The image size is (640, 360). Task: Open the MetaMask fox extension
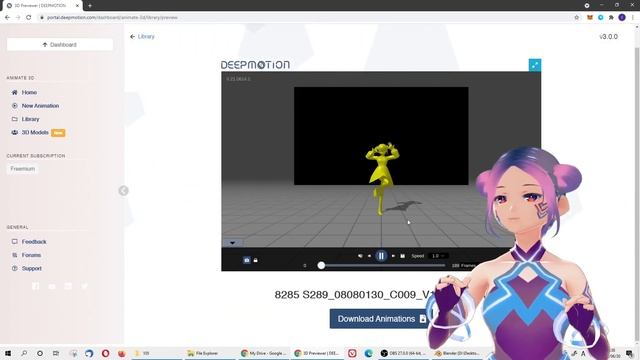click(x=590, y=18)
